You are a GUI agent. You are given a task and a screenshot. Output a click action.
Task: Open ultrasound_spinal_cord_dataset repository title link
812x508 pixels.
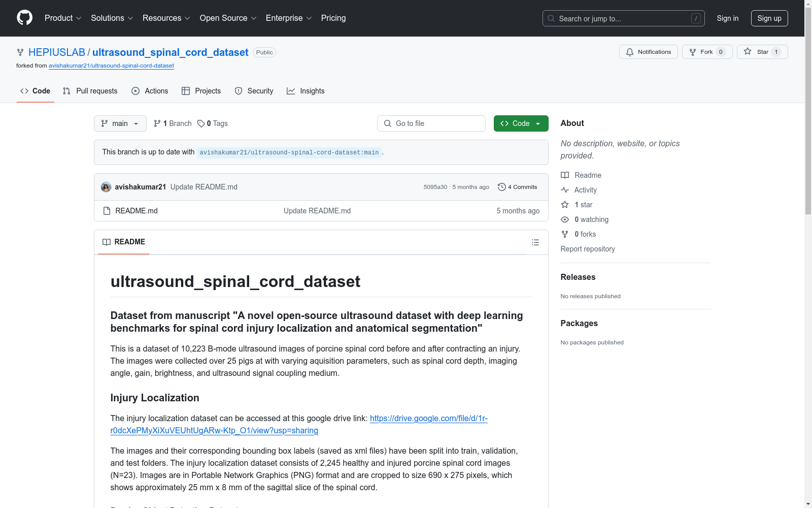click(171, 52)
